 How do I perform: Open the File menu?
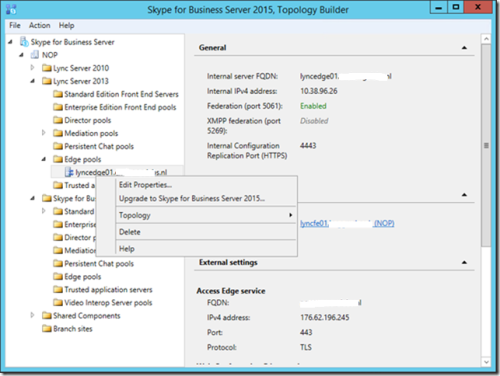tap(15, 25)
